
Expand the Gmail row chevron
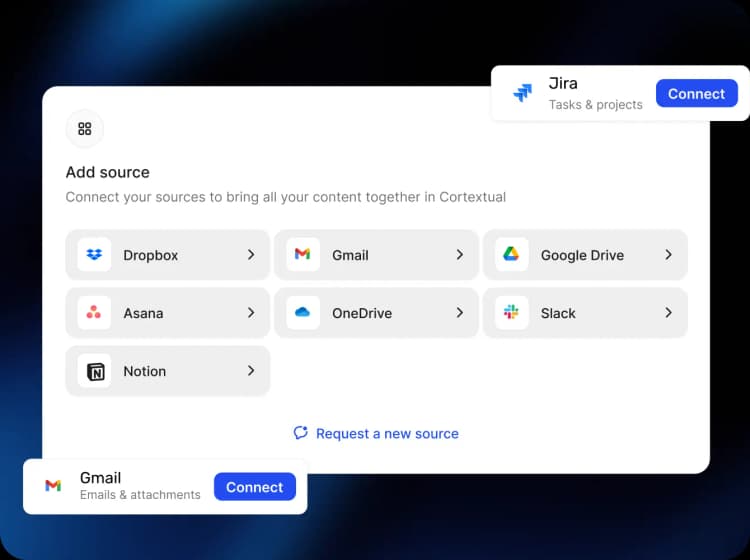coord(460,255)
